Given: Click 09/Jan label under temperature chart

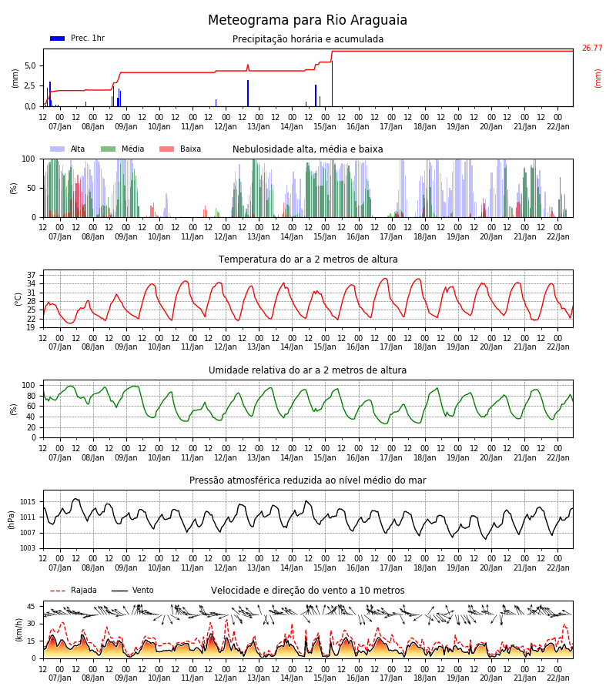Looking at the screenshot, I should 126,347.
